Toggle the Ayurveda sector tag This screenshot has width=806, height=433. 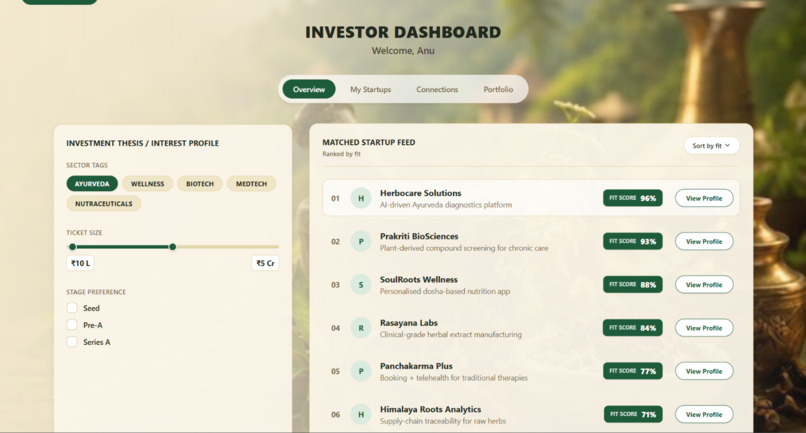pos(92,184)
